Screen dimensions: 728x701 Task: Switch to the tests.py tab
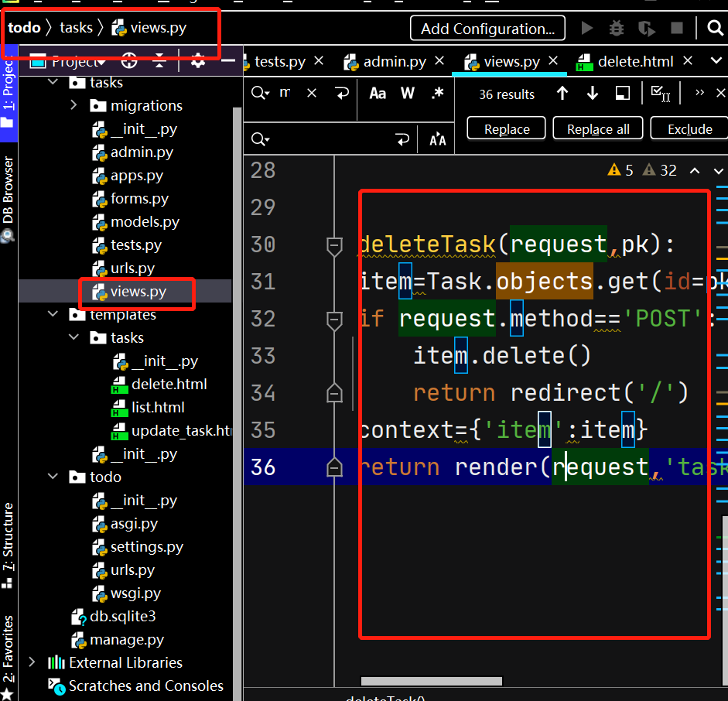point(280,61)
